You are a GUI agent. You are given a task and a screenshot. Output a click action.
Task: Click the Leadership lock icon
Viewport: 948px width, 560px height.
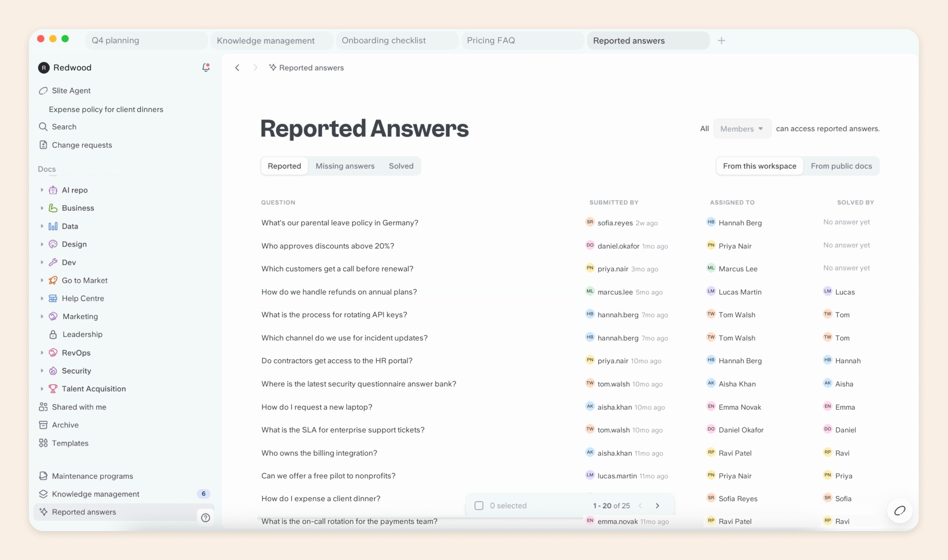[x=53, y=334]
